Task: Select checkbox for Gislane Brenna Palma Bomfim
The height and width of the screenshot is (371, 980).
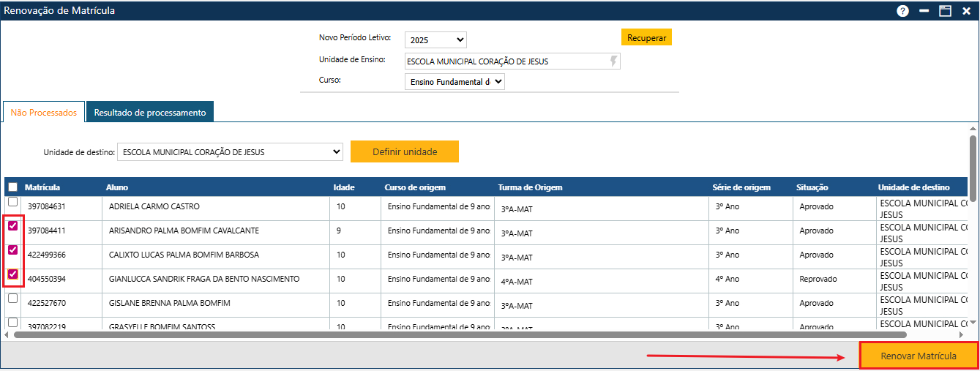Action: (x=12, y=299)
